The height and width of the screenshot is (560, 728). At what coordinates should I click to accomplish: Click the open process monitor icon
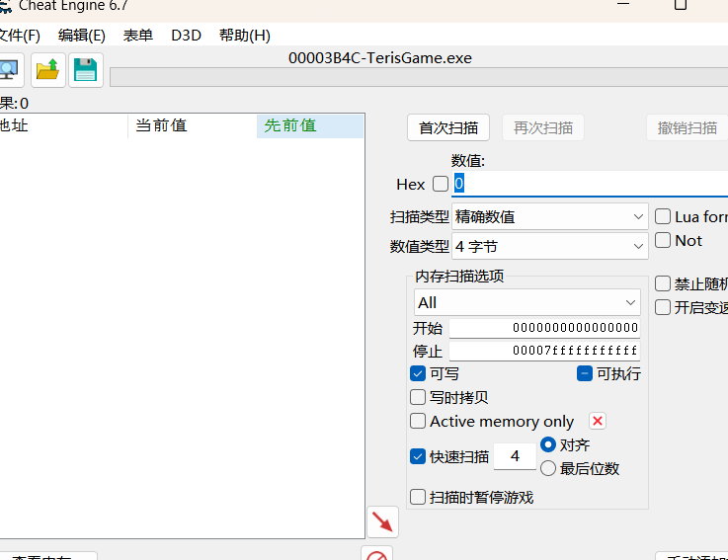pos(8,69)
